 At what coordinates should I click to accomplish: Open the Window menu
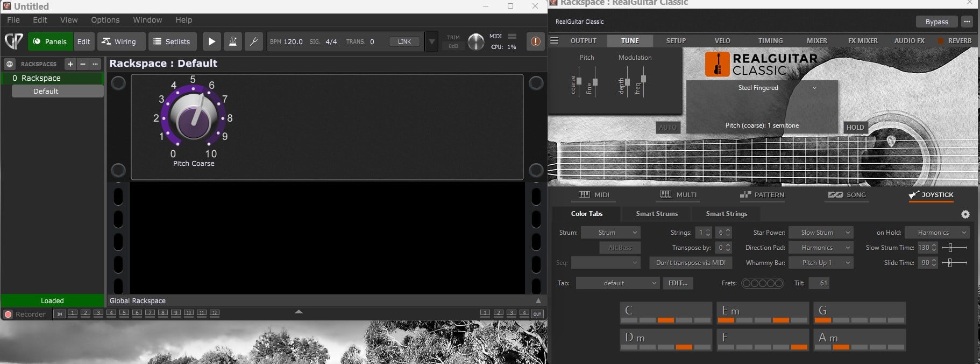click(147, 20)
